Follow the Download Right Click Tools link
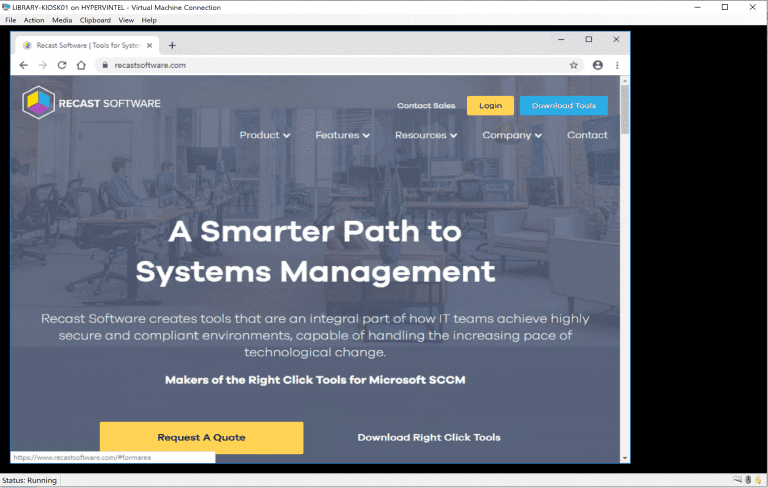 point(429,437)
